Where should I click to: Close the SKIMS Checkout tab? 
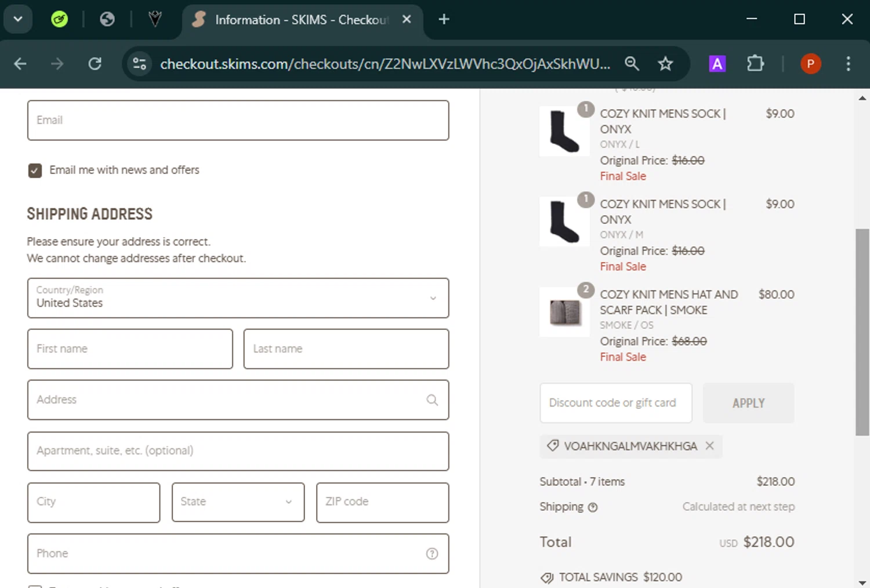click(x=407, y=19)
